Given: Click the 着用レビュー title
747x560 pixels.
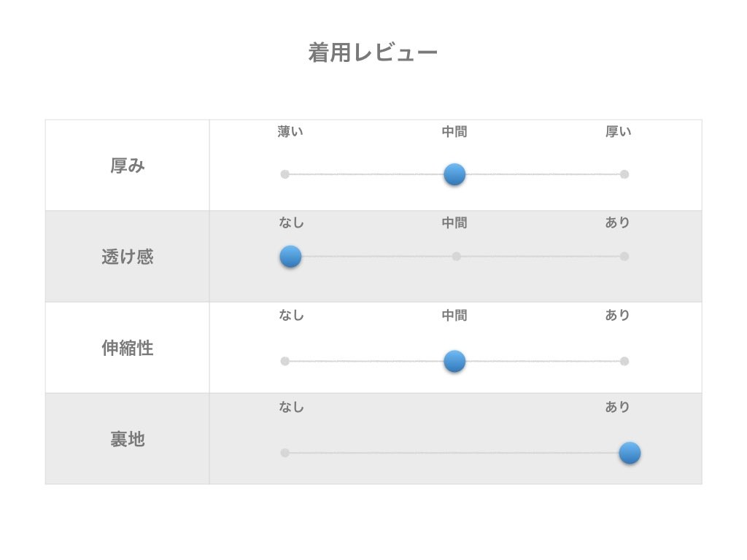Looking at the screenshot, I should tap(373, 53).
